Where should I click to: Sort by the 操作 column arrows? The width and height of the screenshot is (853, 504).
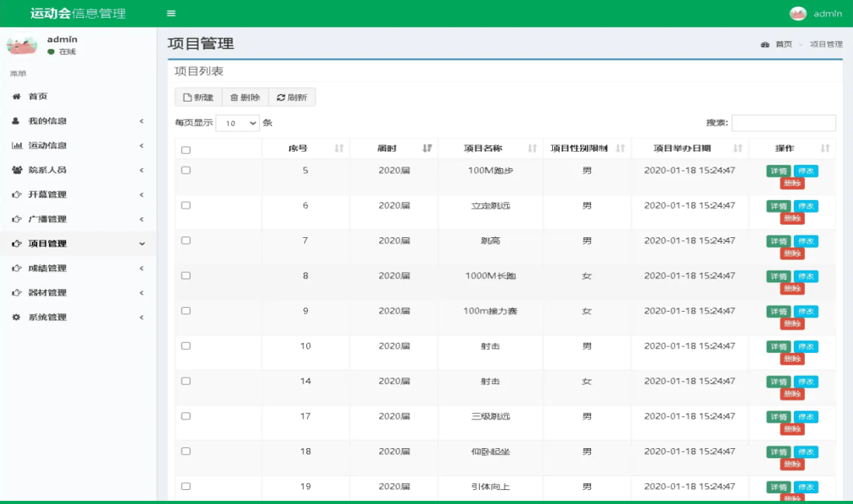pos(825,148)
